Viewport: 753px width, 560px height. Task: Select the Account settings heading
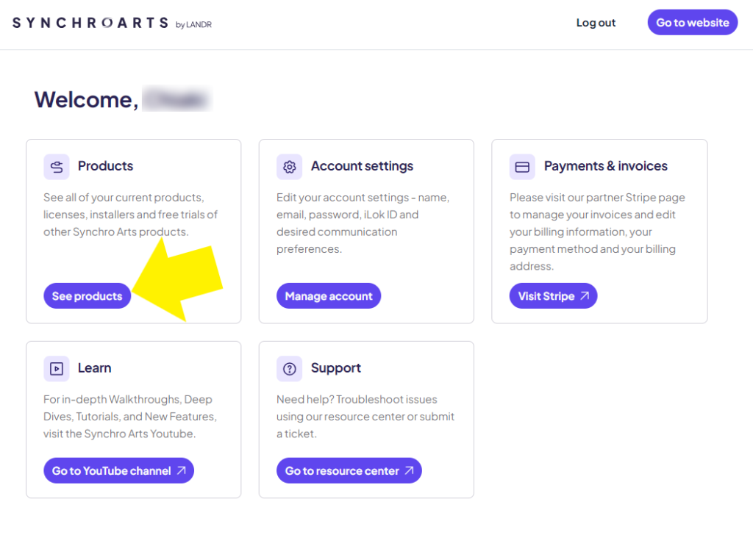[362, 166]
